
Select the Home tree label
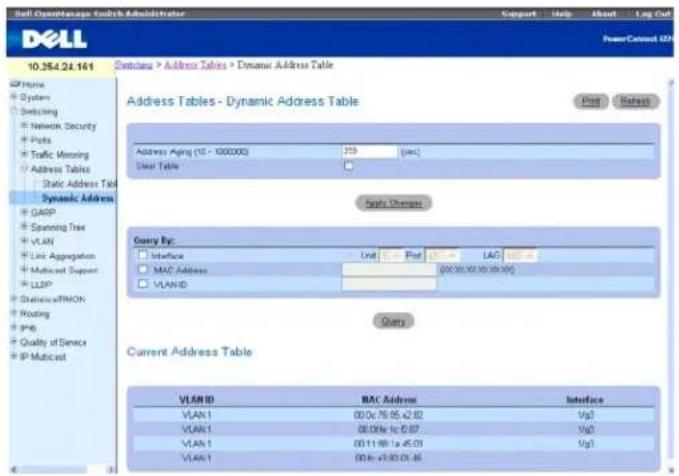[33, 84]
